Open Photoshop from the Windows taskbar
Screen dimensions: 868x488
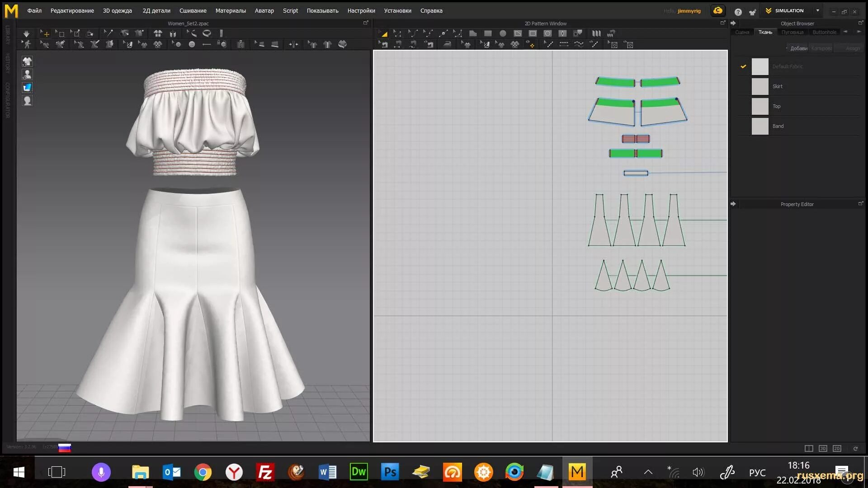[x=390, y=472]
